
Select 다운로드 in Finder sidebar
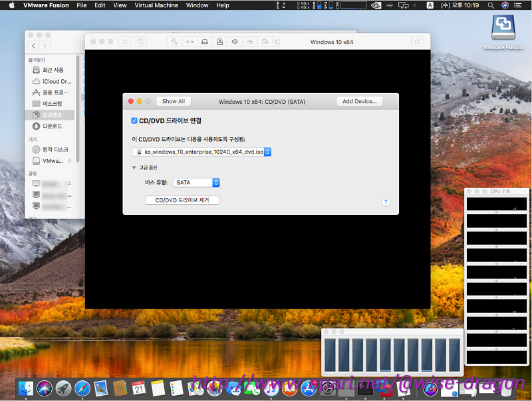pos(49,126)
